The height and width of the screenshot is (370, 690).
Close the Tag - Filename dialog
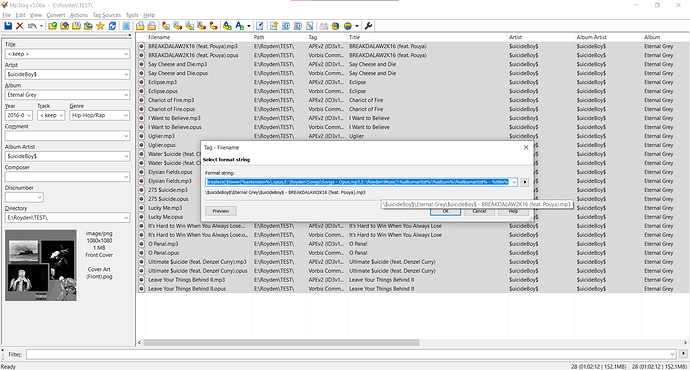tap(526, 147)
